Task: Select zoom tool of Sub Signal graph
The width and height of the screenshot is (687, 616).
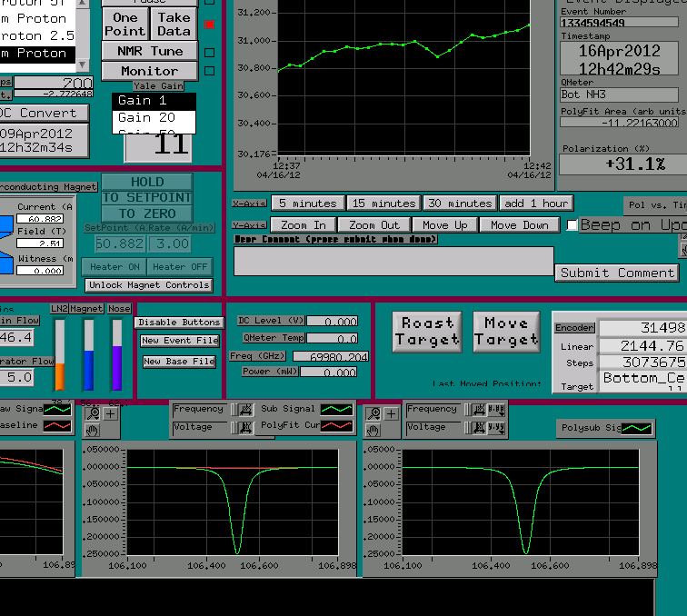Action: click(93, 413)
